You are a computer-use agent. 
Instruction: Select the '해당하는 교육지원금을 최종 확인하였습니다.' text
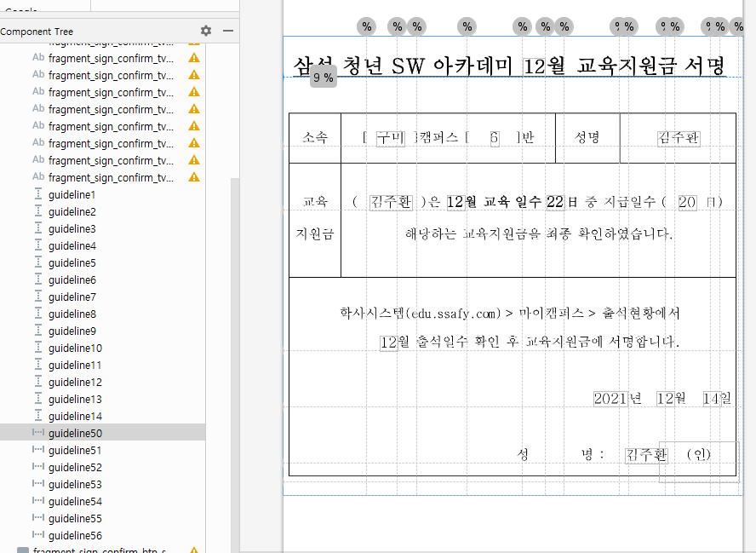539,234
